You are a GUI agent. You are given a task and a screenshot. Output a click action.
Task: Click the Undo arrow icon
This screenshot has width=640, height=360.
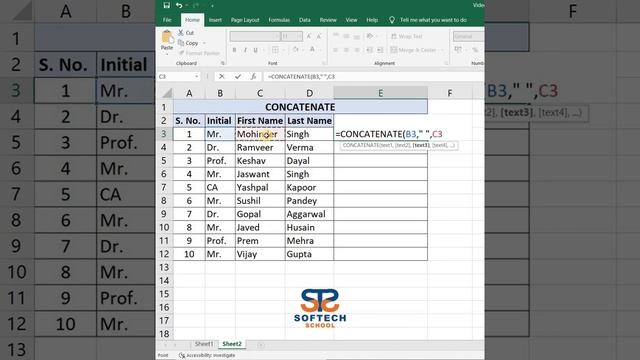point(179,5)
